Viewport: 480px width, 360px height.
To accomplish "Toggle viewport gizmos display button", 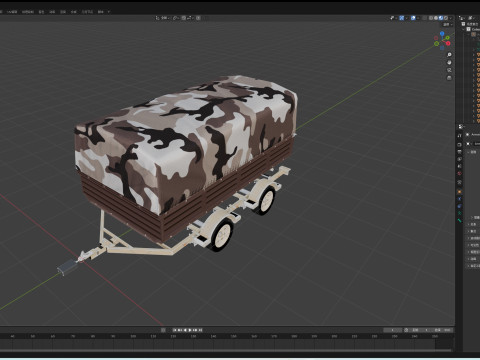I will pos(402,18).
